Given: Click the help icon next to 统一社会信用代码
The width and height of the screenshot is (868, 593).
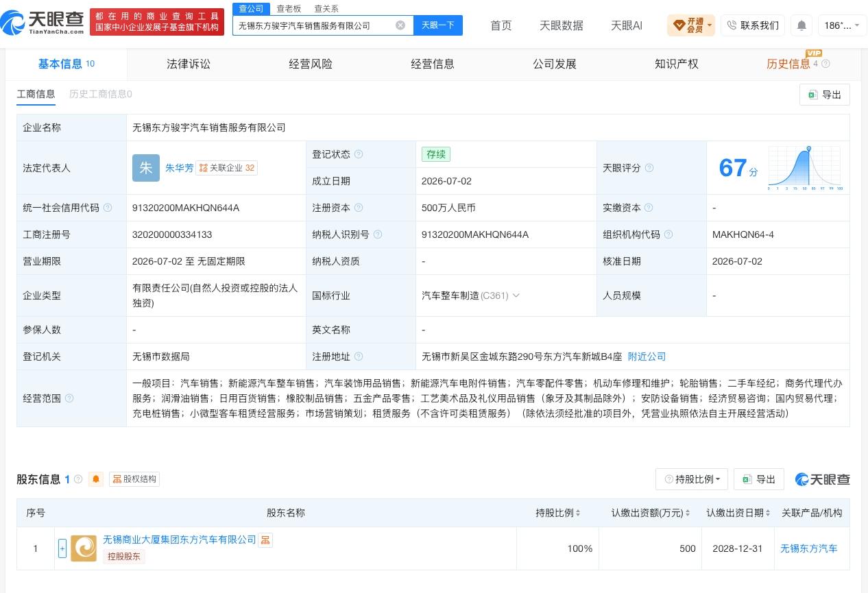Looking at the screenshot, I should pos(108,208).
